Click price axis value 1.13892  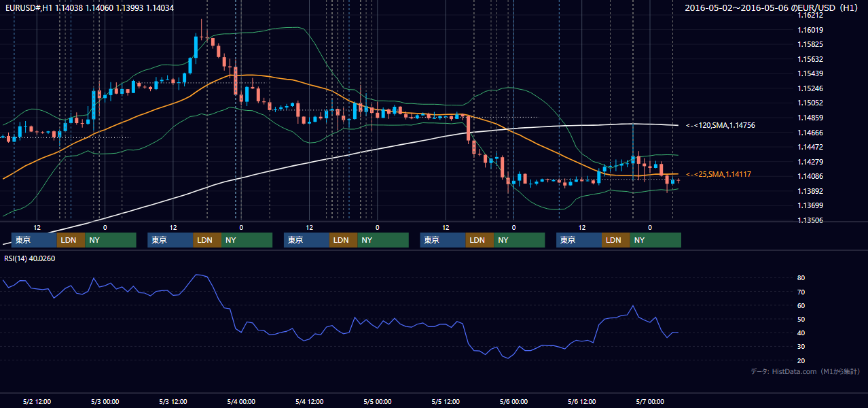point(810,191)
